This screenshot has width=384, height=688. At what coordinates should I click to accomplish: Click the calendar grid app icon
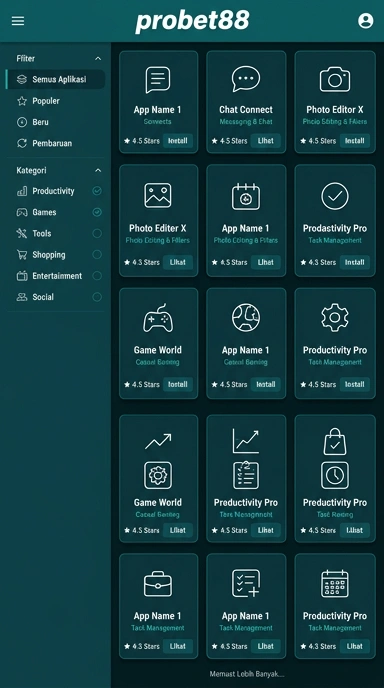tap(335, 584)
